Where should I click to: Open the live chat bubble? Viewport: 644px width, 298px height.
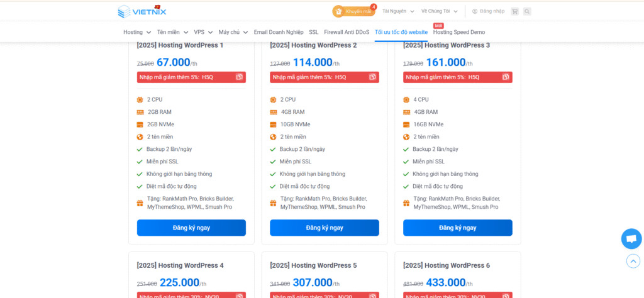tap(631, 239)
